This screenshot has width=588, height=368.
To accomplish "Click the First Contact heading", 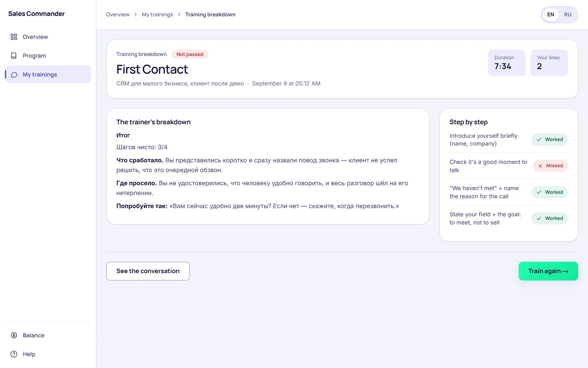I will coord(152,70).
